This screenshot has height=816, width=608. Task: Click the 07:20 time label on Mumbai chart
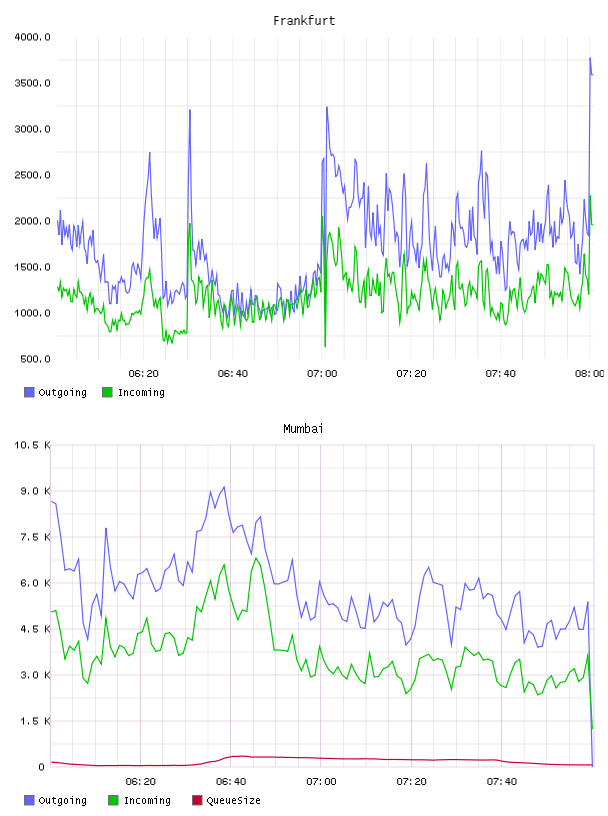point(411,782)
